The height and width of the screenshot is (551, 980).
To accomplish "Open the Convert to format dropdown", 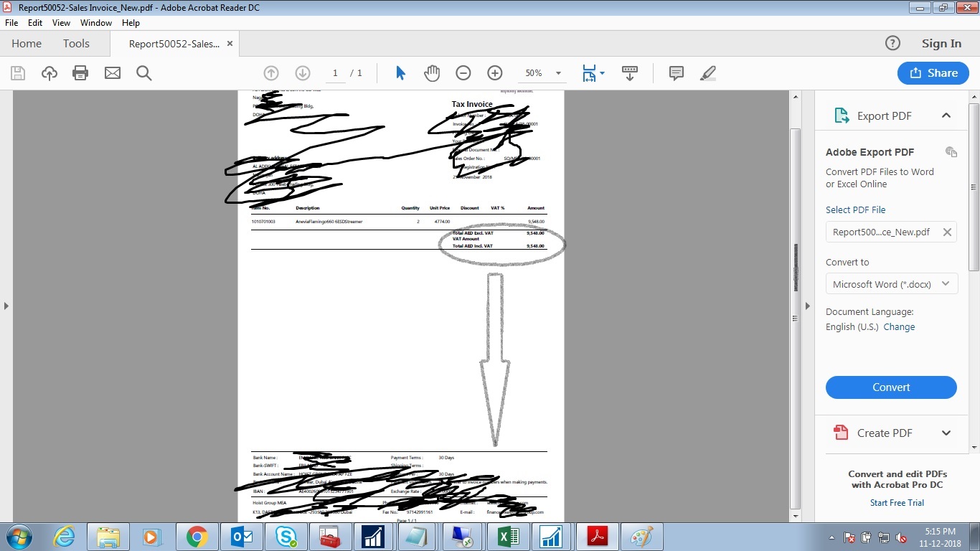I will pyautogui.click(x=891, y=284).
